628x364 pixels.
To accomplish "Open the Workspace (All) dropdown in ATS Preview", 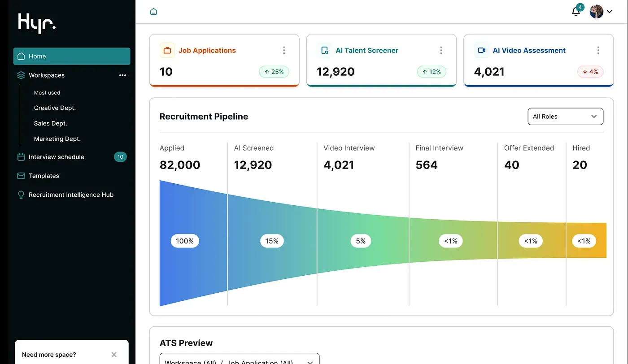I will (239, 360).
